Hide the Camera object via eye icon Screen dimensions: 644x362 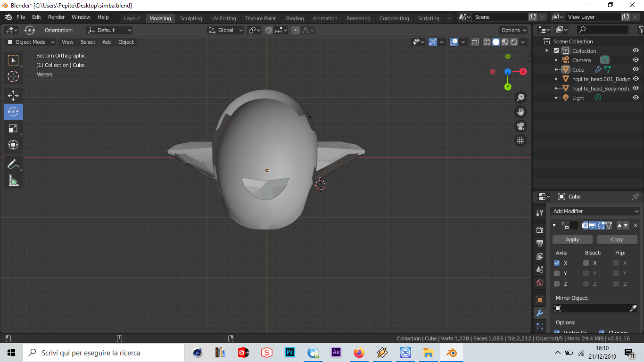[636, 60]
